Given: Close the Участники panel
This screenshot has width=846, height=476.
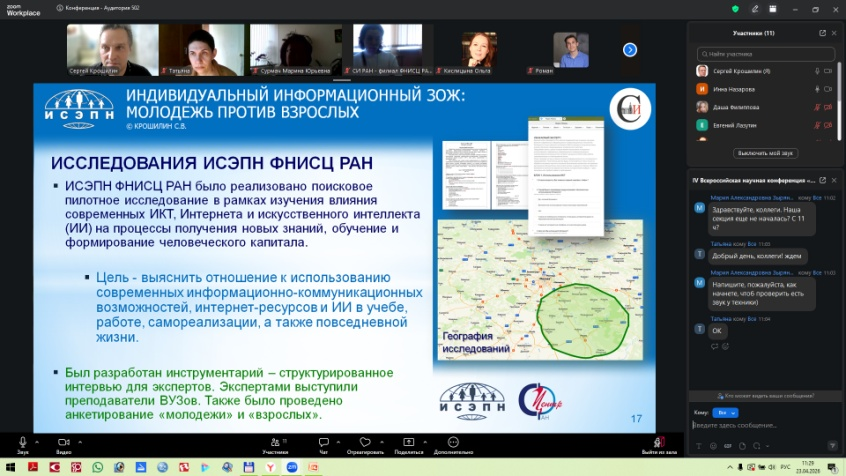Looking at the screenshot, I should [x=834, y=33].
